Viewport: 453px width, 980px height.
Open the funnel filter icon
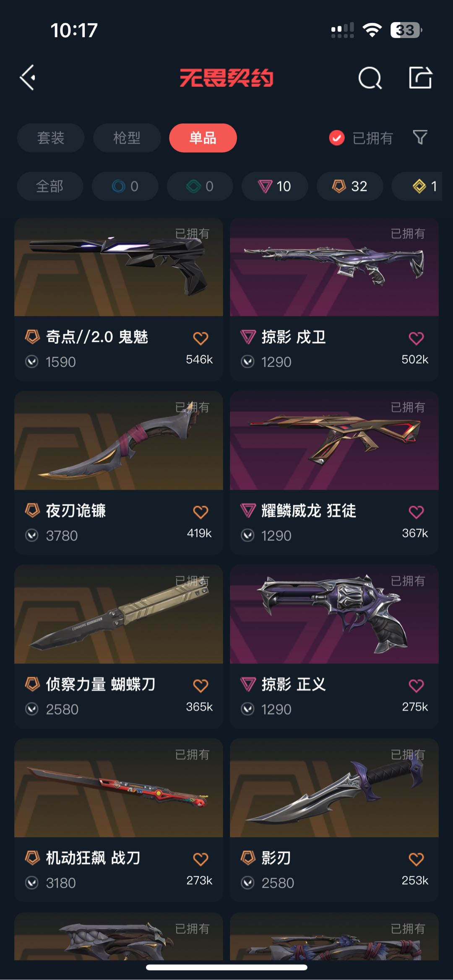pos(420,137)
